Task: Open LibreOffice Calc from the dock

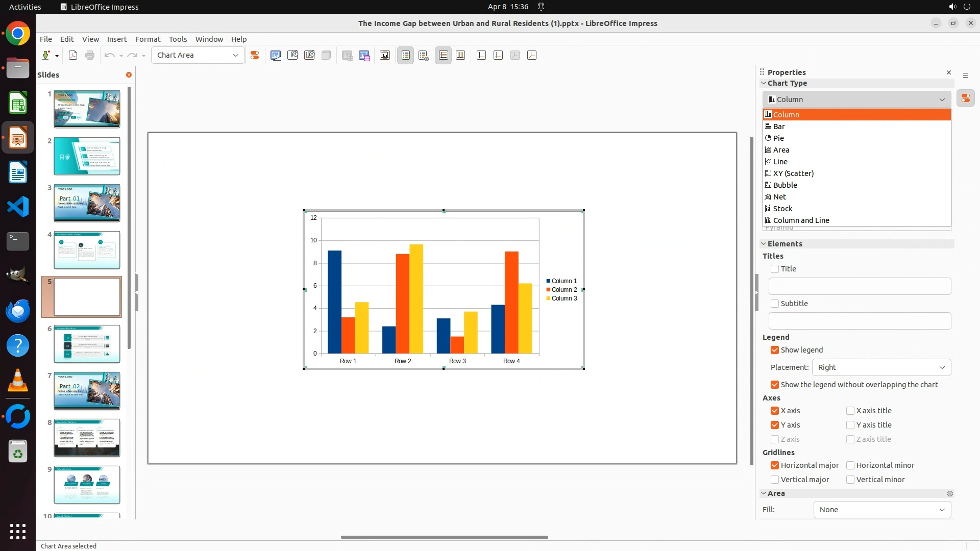Action: (18, 104)
